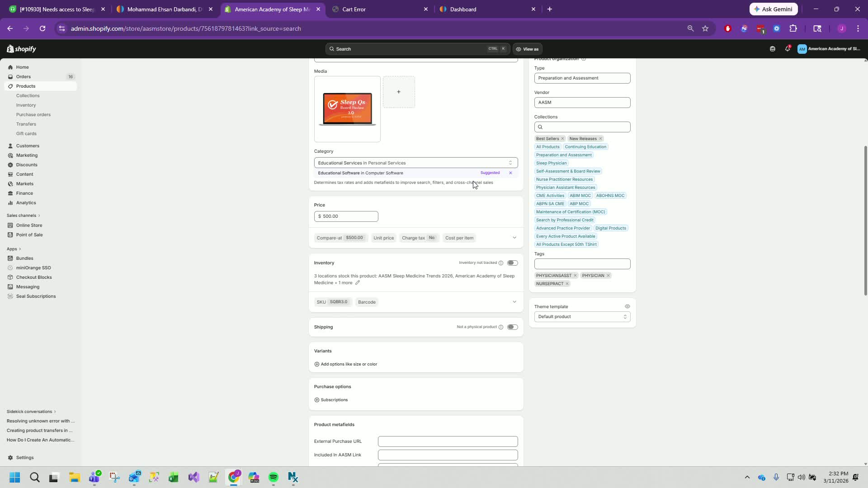The height and width of the screenshot is (488, 868).
Task: Toggle the Not a physical product switch
Action: pos(512,327)
